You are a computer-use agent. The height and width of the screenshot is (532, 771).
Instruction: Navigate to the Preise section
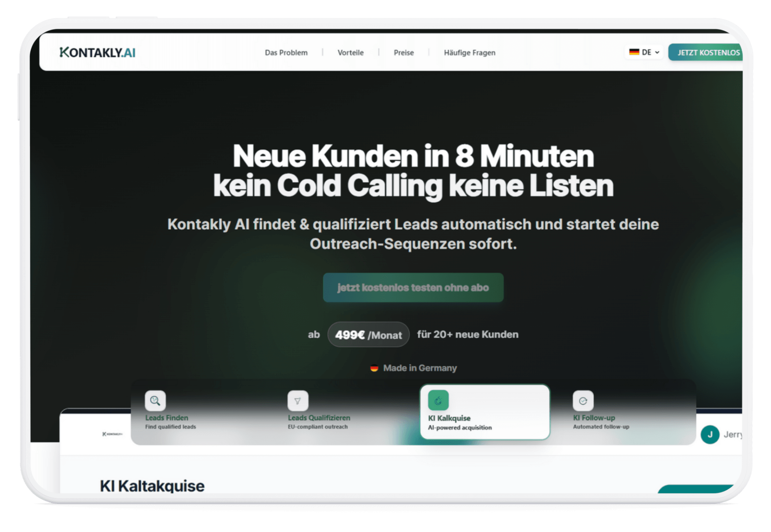point(404,52)
